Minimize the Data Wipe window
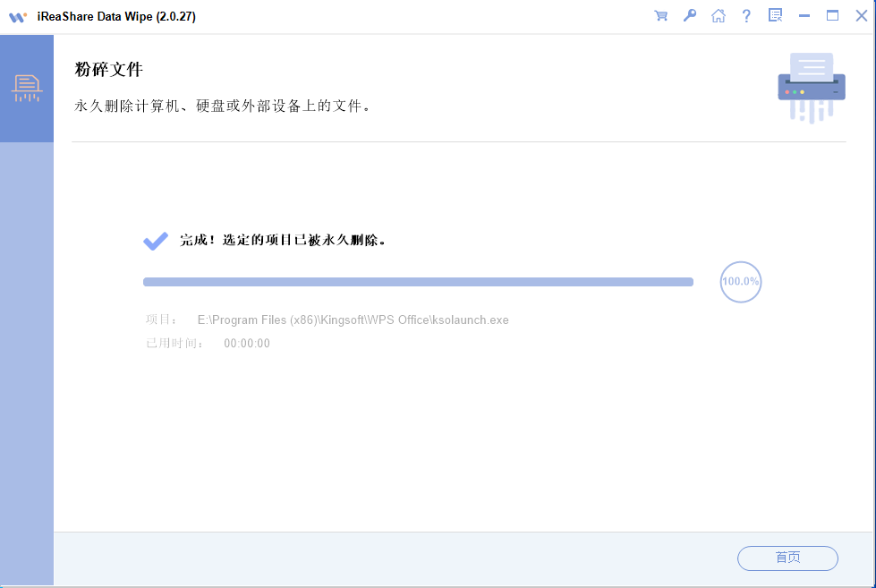This screenshot has height=588, width=876. (x=804, y=15)
